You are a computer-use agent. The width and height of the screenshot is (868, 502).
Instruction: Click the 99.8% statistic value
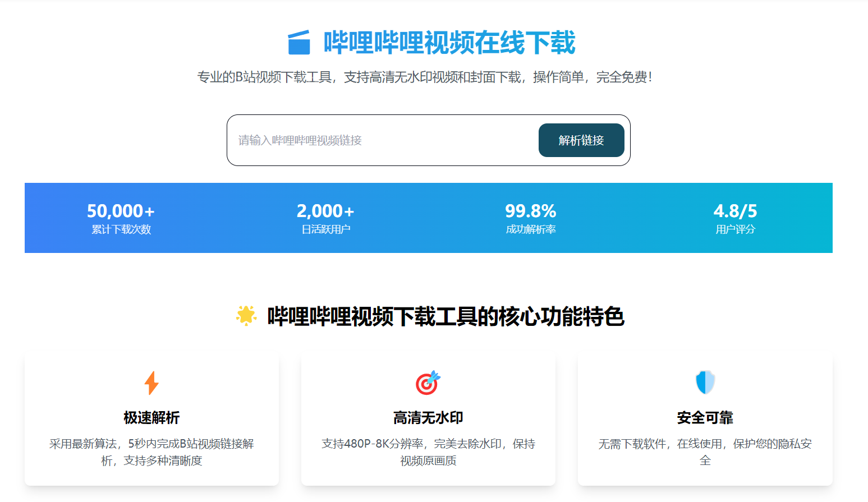(x=531, y=211)
